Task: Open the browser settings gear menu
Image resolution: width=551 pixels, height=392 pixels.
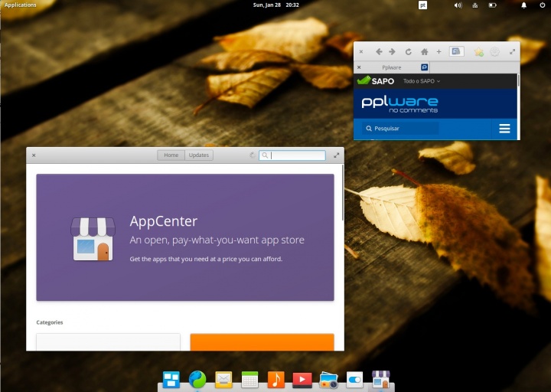Action: (494, 52)
